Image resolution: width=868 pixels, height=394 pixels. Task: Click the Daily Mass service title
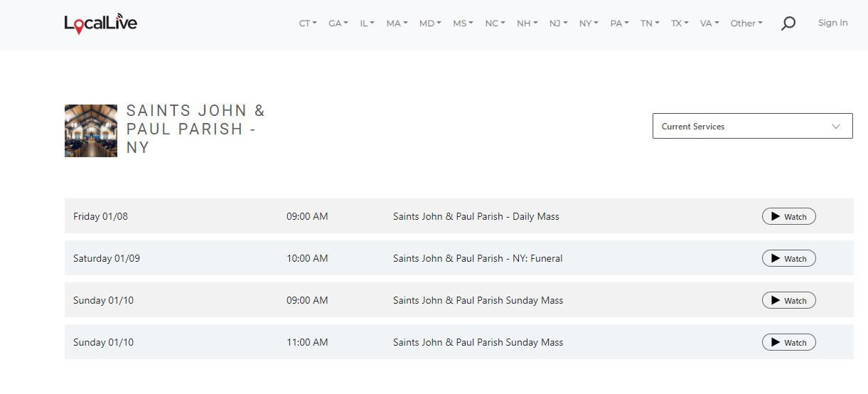tap(476, 216)
